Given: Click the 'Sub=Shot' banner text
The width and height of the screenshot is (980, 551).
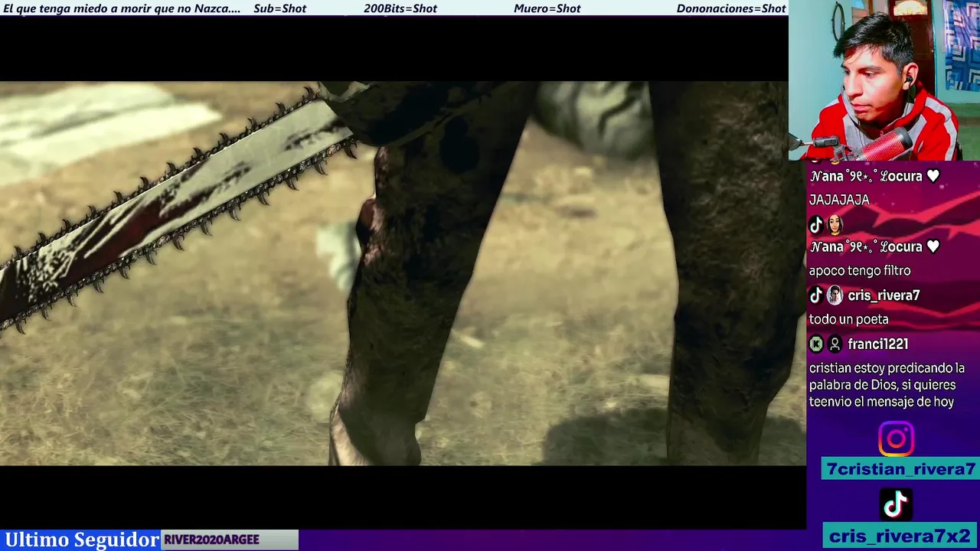Looking at the screenshot, I should tap(279, 8).
